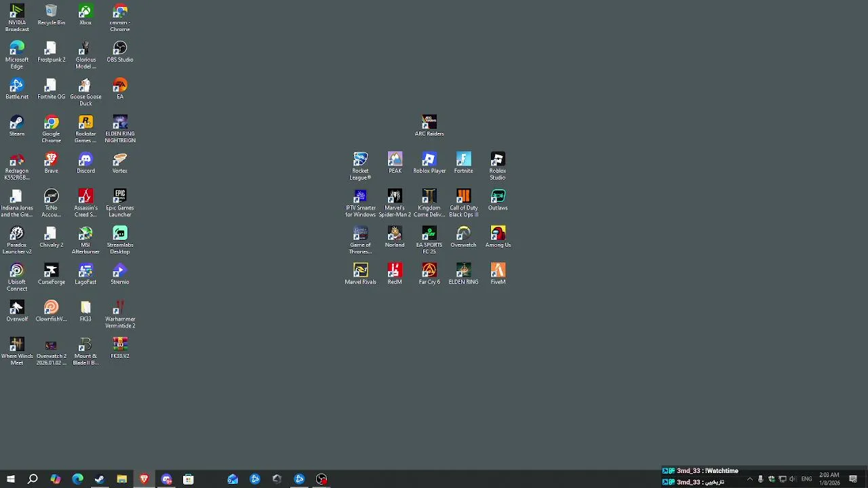
Task: Select the Xbox desktop icon
Action: coord(85,15)
